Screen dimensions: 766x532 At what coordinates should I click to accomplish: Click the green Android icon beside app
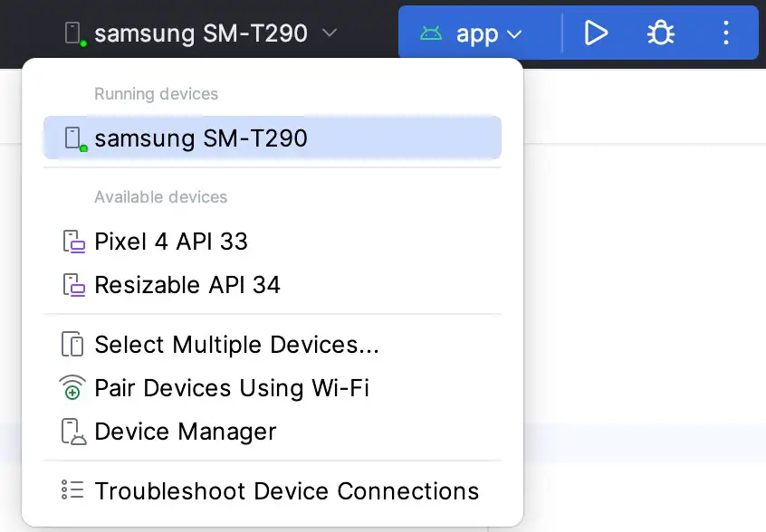click(431, 33)
